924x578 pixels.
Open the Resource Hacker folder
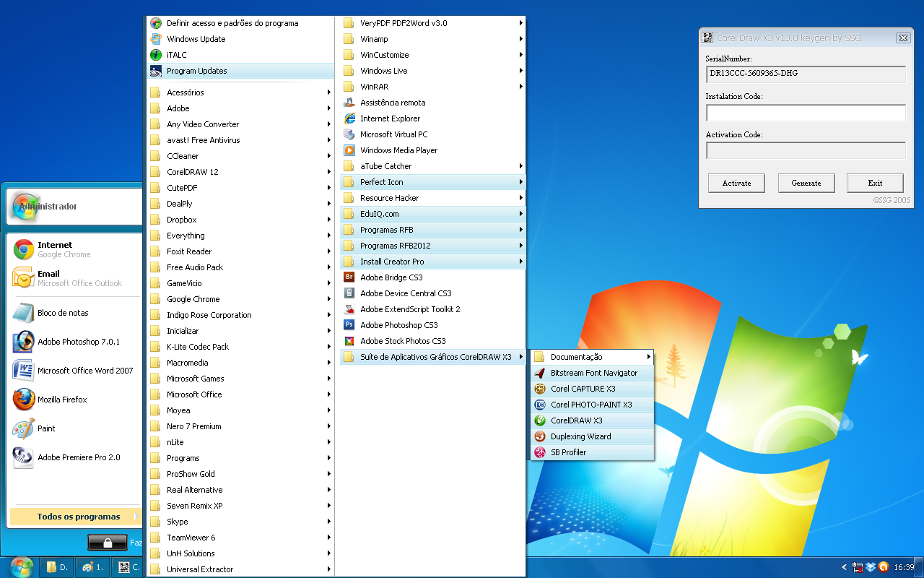pyautogui.click(x=432, y=198)
